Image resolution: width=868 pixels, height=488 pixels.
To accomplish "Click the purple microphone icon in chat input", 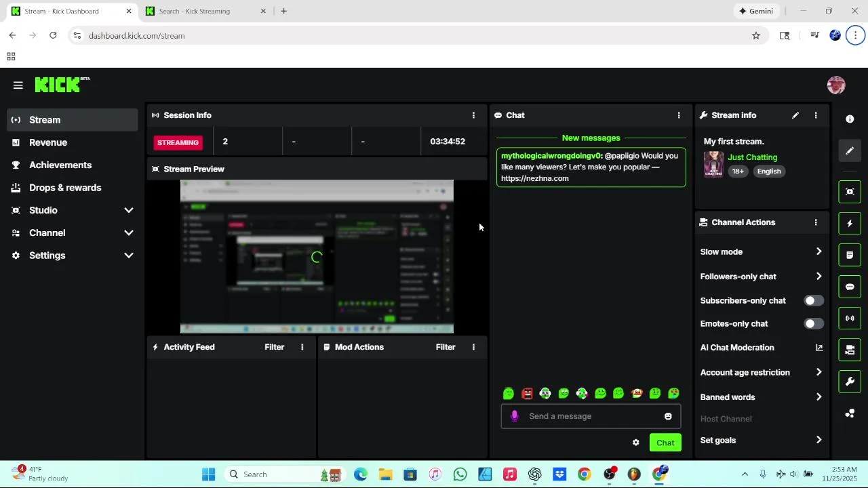I will [x=515, y=416].
